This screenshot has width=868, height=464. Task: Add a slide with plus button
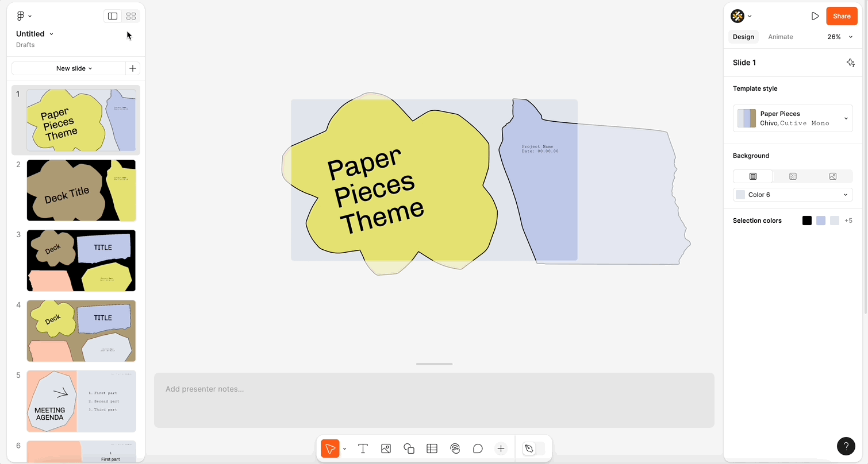coord(133,68)
